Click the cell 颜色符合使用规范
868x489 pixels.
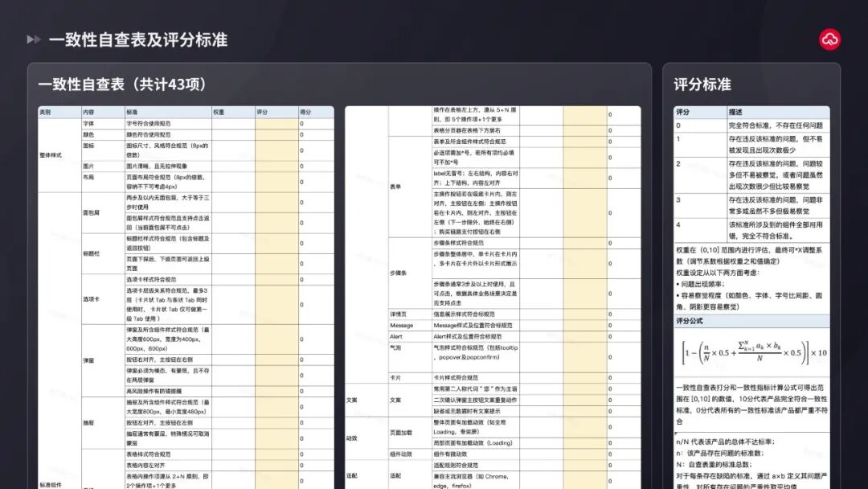point(168,134)
